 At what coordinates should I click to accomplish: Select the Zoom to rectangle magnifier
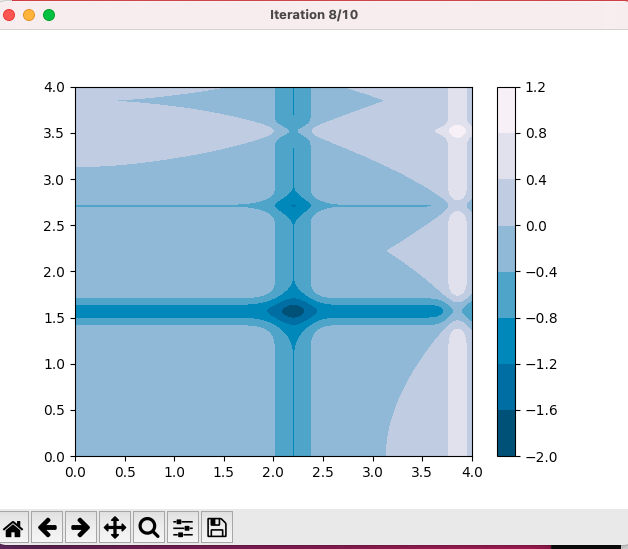(149, 527)
